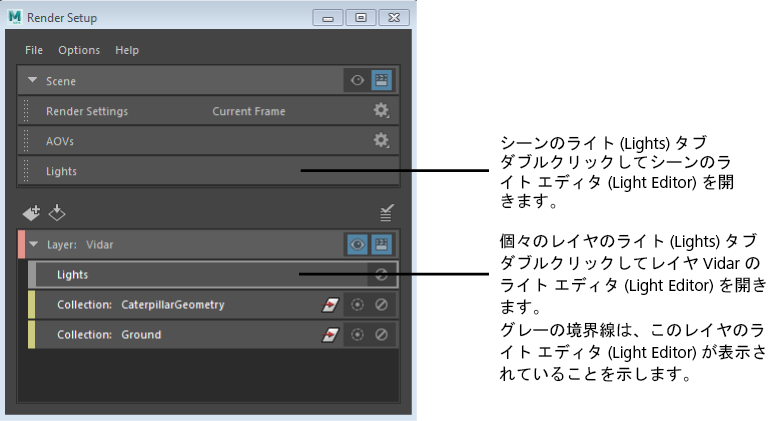Select scene Lights row under AOVs
The height and width of the screenshot is (421, 778).
208,171
